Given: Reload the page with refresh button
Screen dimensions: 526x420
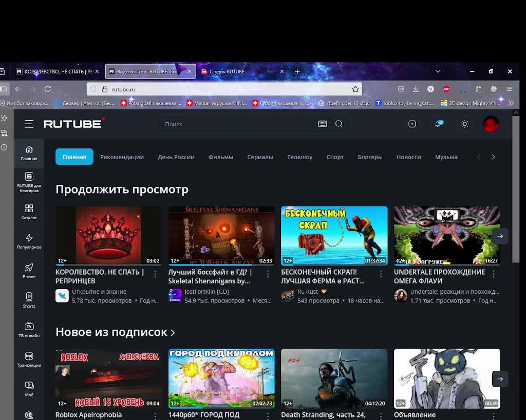Looking at the screenshot, I should coord(48,89).
